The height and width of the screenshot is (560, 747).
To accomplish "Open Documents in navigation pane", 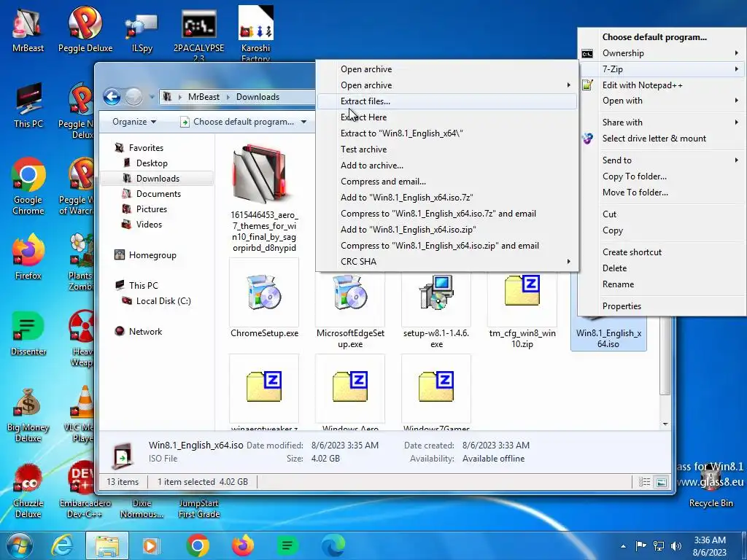I will [158, 194].
